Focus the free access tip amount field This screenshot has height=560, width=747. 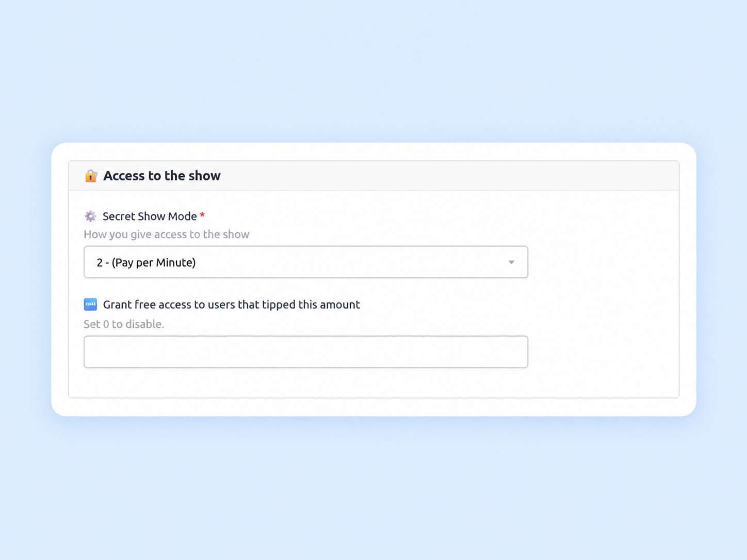[x=305, y=352]
